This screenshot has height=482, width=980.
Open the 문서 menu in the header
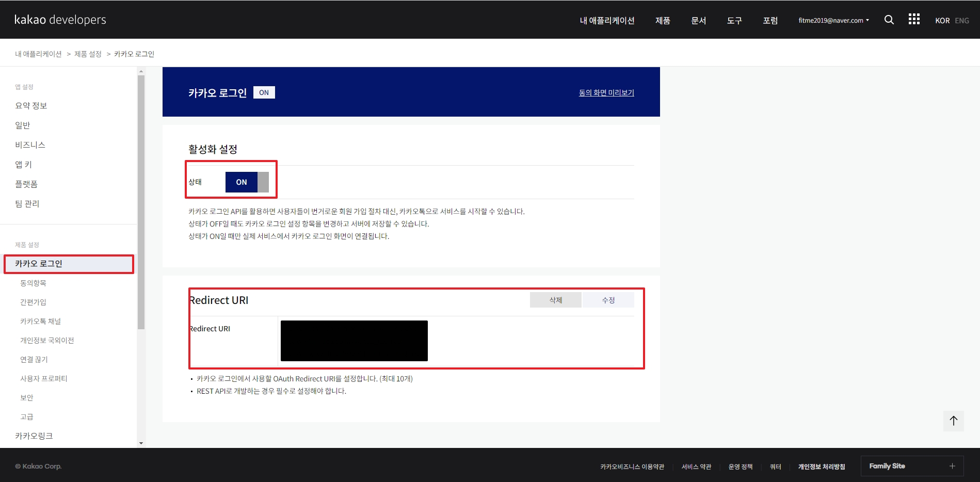[x=698, y=21]
